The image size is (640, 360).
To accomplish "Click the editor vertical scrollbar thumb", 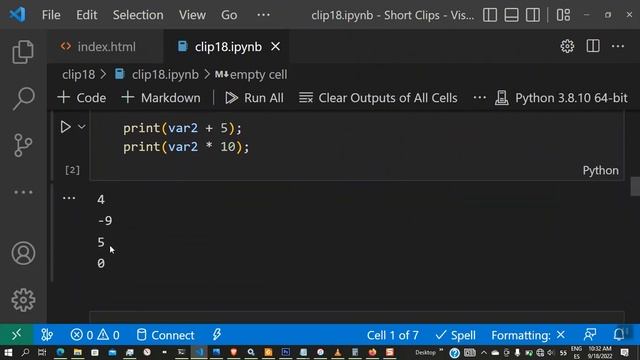I will pos(635,187).
